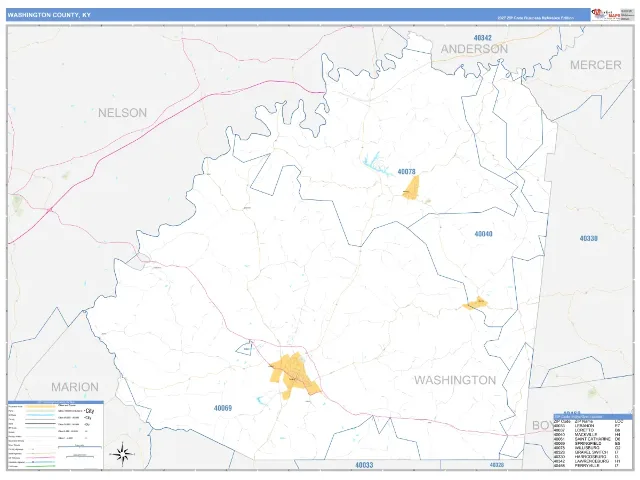The width and height of the screenshot is (640, 480).
Task: Click ZIP code label 40330
Action: tap(589, 238)
